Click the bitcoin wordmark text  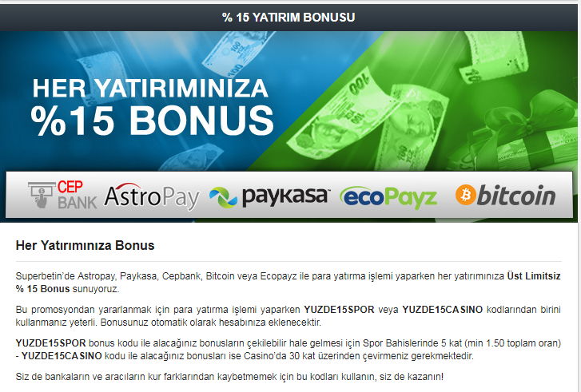pos(516,195)
